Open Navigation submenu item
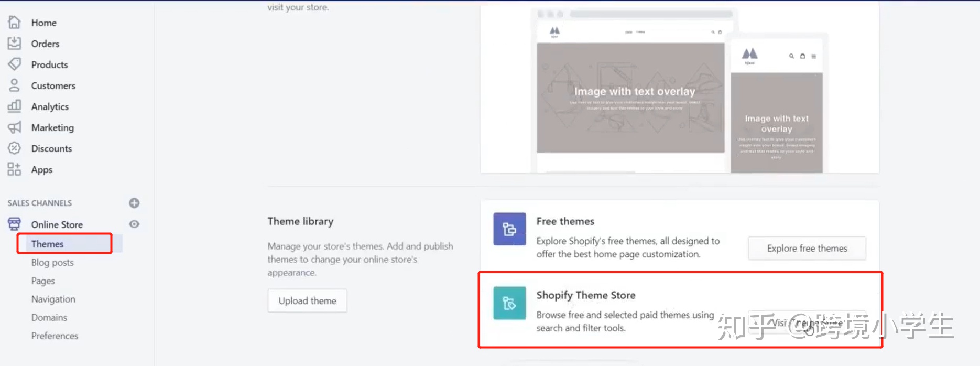This screenshot has height=366, width=980. [53, 299]
